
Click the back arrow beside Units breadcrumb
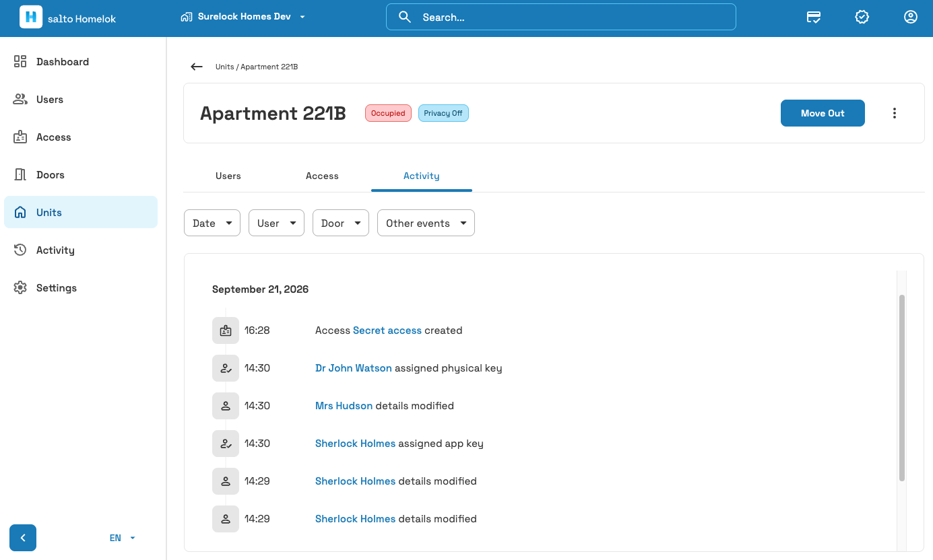coord(197,67)
